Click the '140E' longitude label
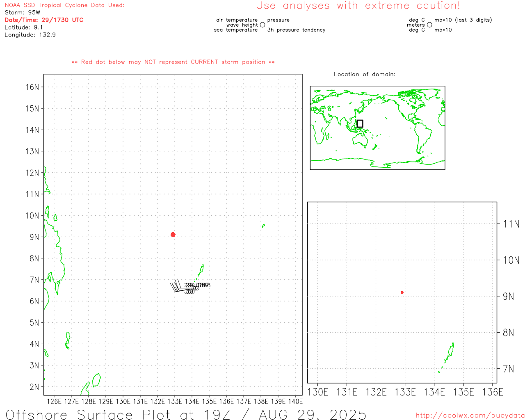Image resolution: width=525 pixels, height=420 pixels. tap(295, 402)
